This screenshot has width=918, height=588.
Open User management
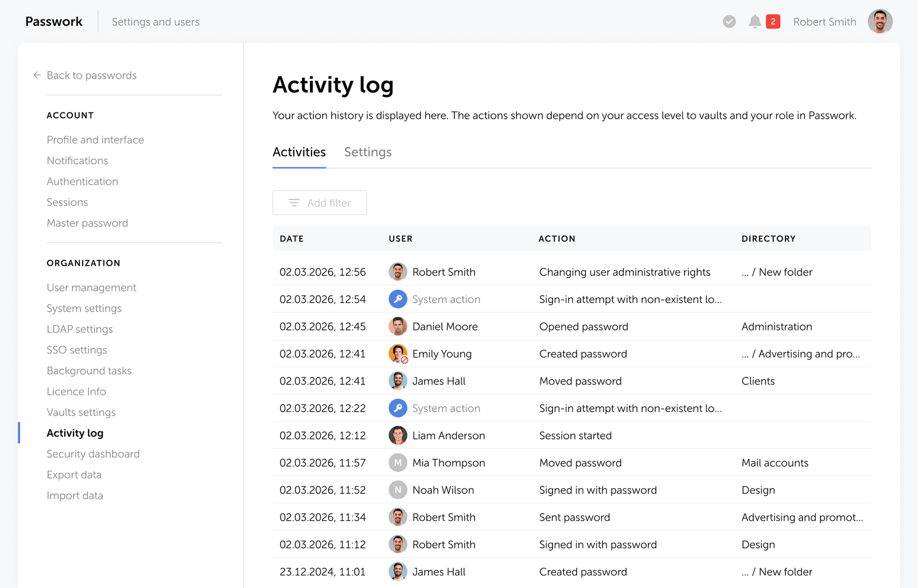(91, 287)
